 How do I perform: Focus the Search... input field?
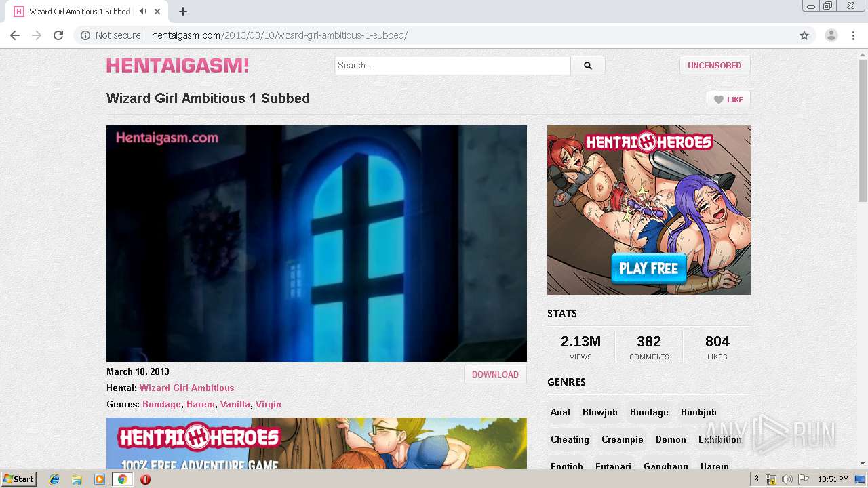453,65
